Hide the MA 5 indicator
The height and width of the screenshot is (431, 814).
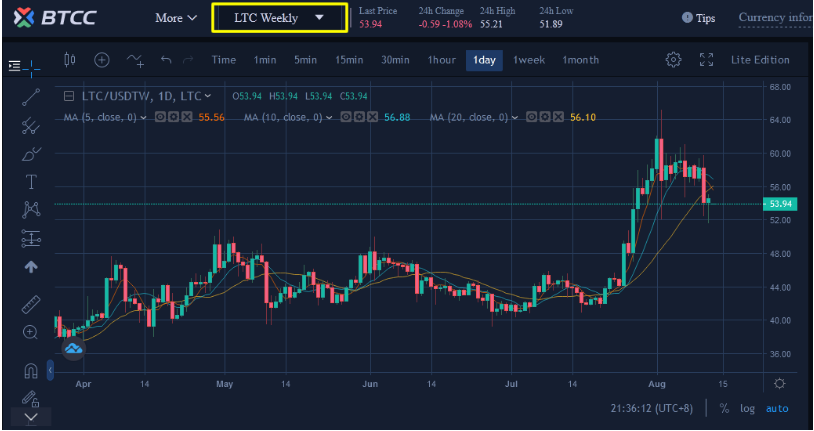tap(160, 117)
